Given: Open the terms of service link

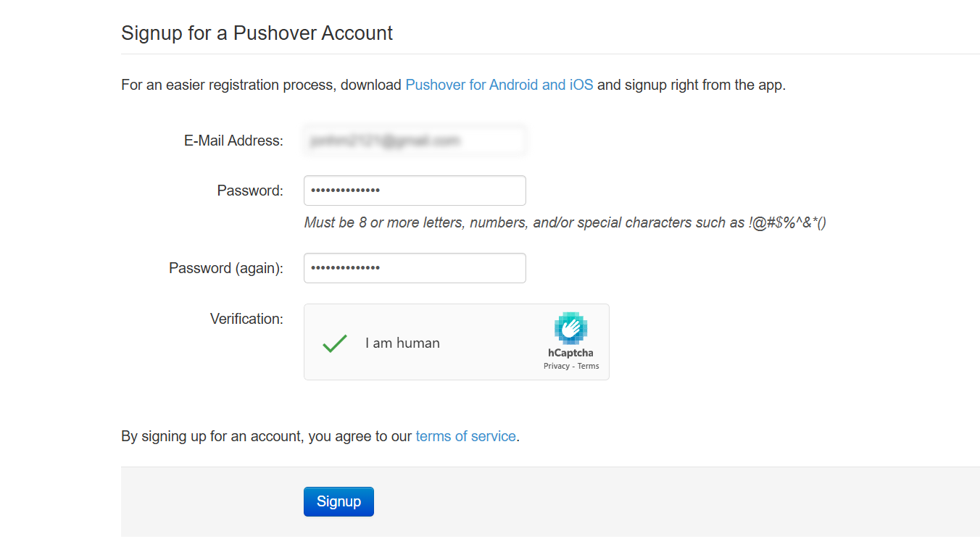Looking at the screenshot, I should 465,436.
